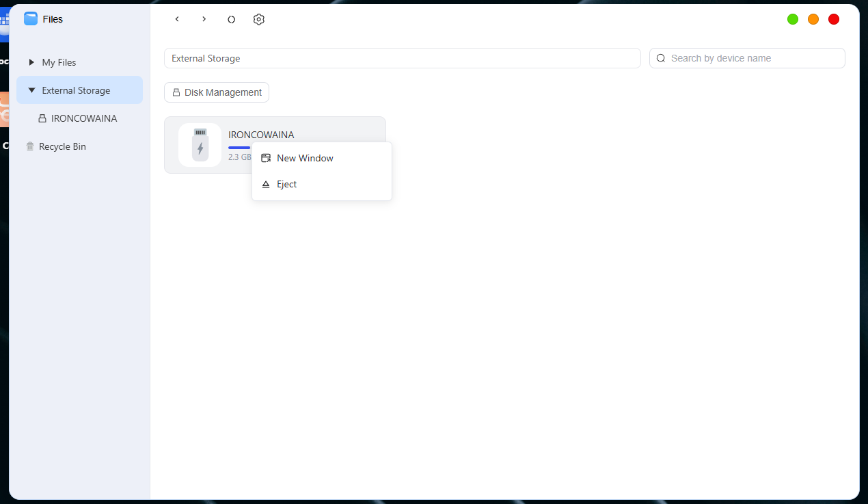
Task: Go back with the left arrow icon
Action: (177, 19)
